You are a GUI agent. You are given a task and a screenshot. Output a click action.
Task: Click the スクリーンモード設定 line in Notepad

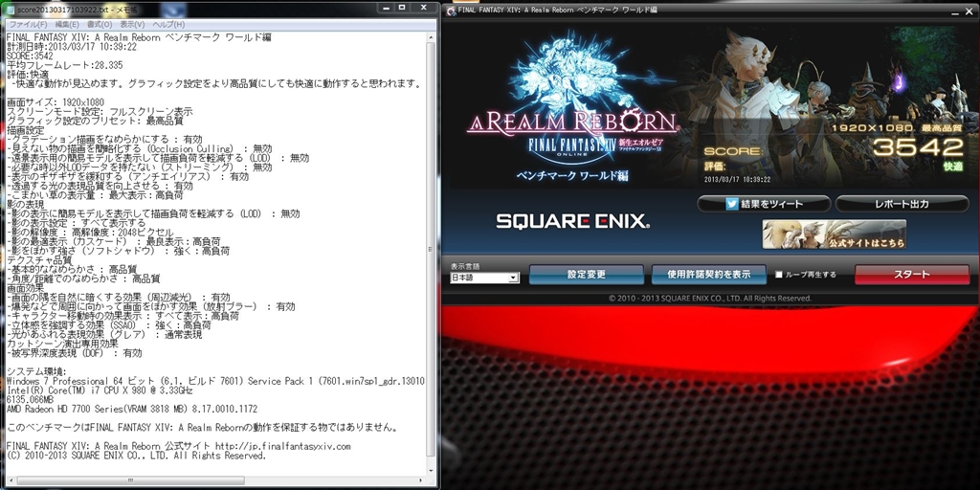click(100, 111)
